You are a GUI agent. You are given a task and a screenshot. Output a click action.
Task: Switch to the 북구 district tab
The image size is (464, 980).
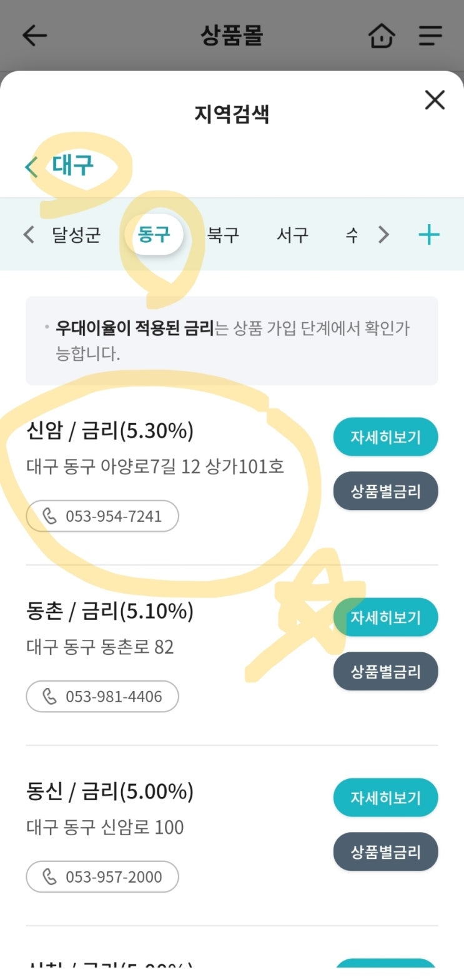tap(223, 235)
